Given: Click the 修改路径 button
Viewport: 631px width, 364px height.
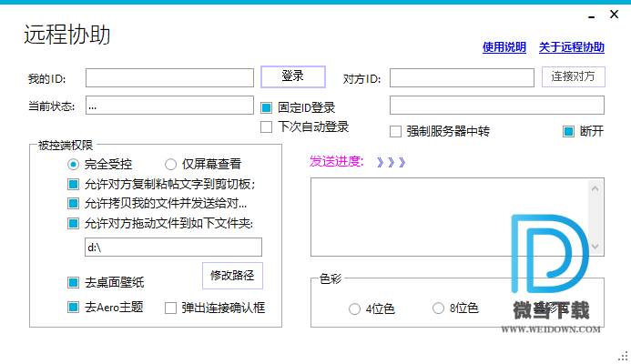Looking at the screenshot, I should click(231, 275).
